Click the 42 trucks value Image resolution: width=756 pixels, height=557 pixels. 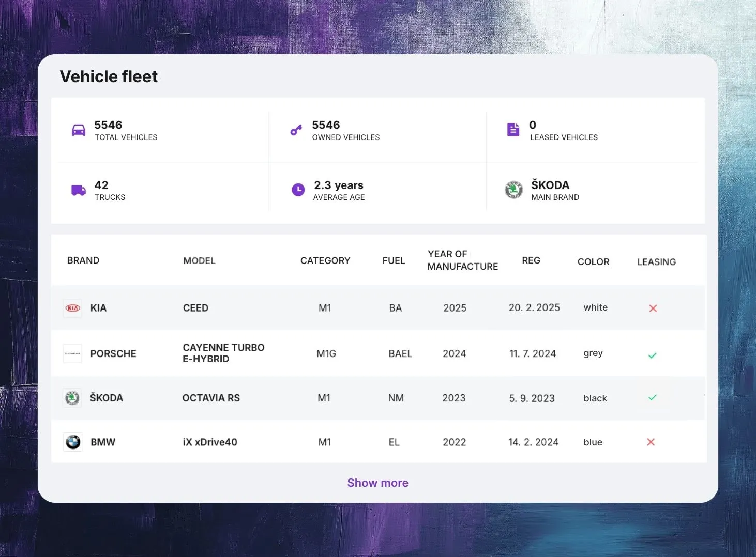point(101,185)
